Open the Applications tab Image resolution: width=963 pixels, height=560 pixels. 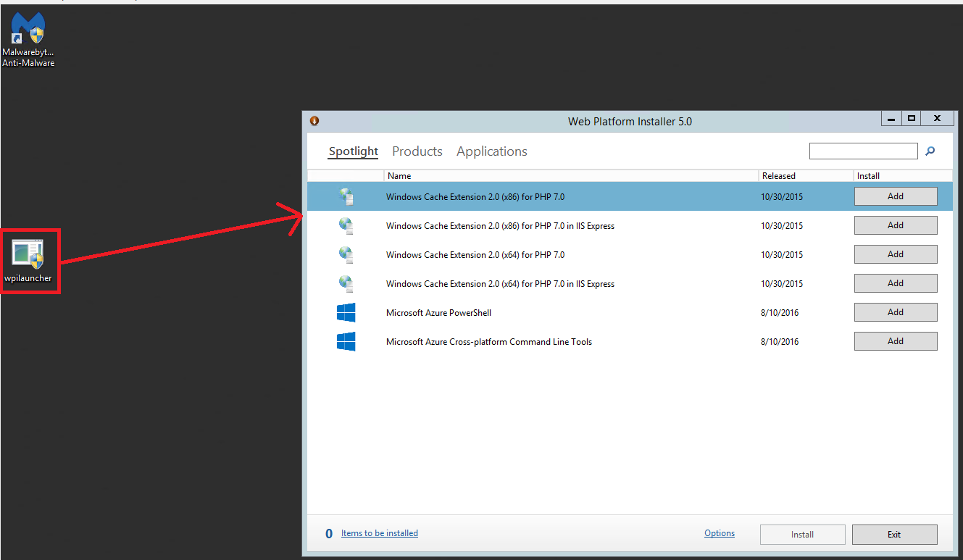[x=492, y=151]
